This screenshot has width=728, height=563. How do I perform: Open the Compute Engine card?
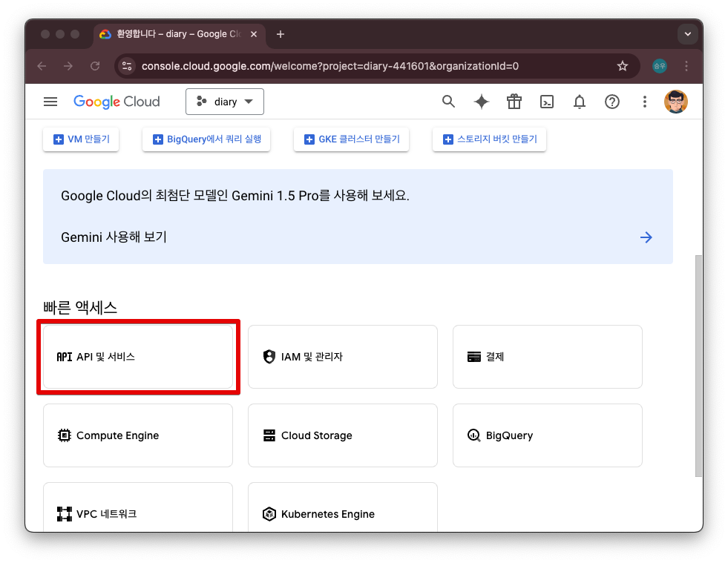pyautogui.click(x=138, y=435)
